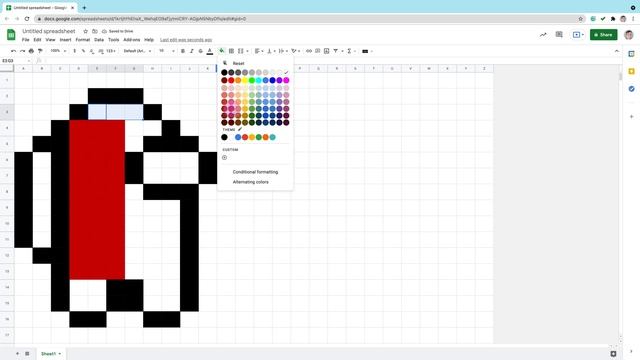Open text rotation dropdown
The height and width of the screenshot is (360, 640).
tap(295, 51)
